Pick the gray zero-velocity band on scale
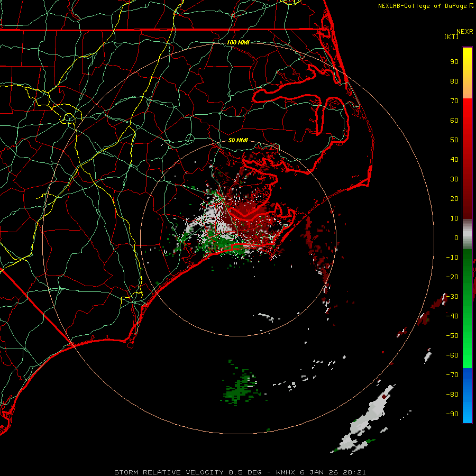 tap(467, 234)
